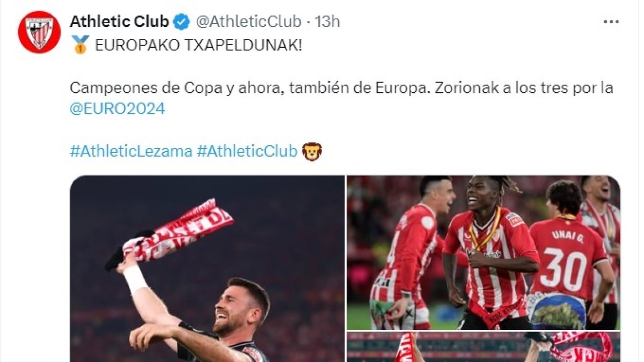Open photo of player waving scarf
Image resolution: width=644 pixels, height=362 pixels.
(x=207, y=269)
